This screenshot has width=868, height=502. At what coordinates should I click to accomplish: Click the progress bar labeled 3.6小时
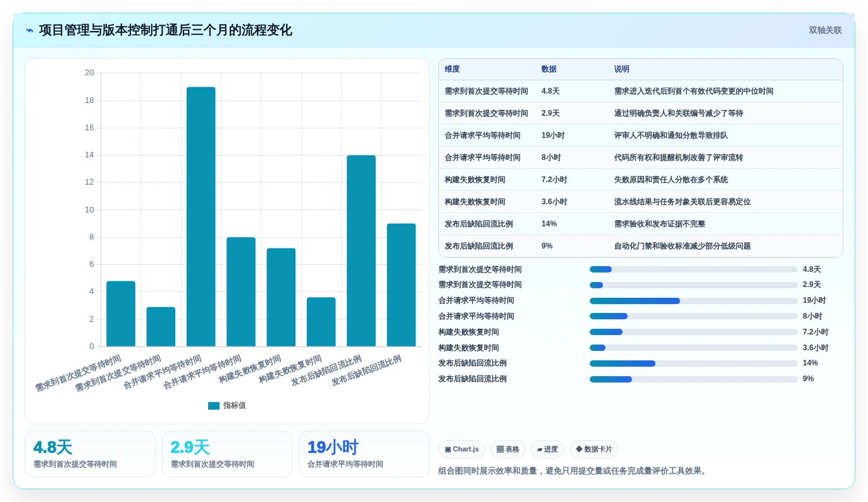(693, 348)
